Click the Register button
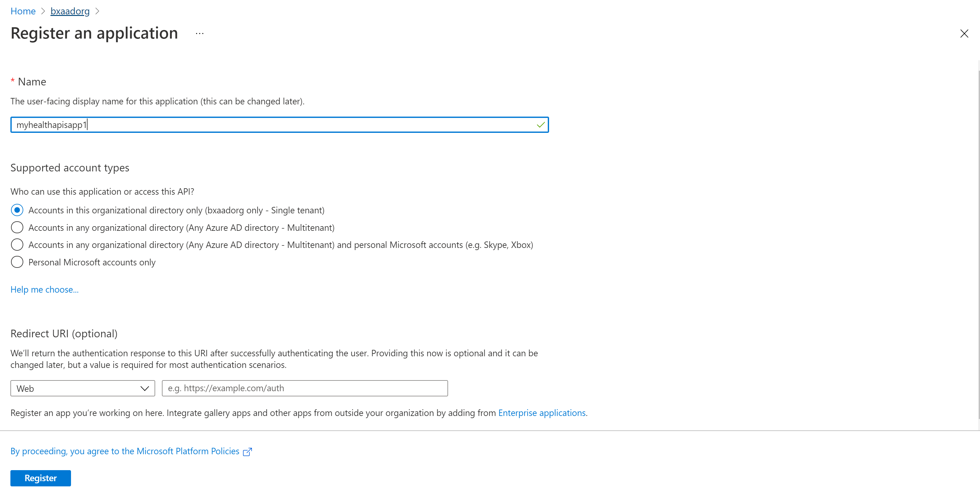 coord(40,478)
